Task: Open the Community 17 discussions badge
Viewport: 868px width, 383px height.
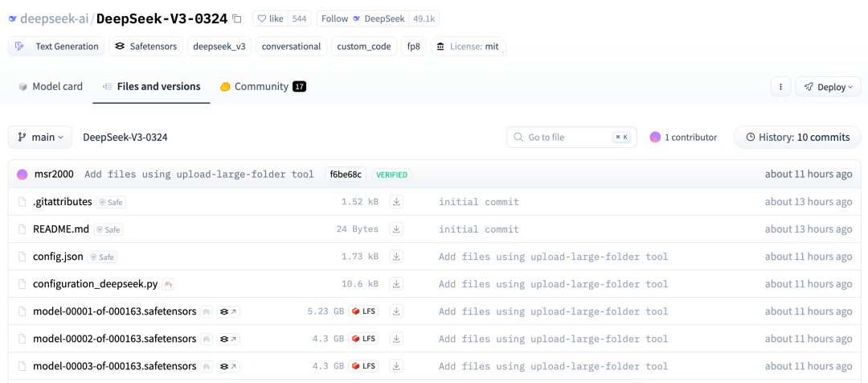Action: [x=300, y=86]
